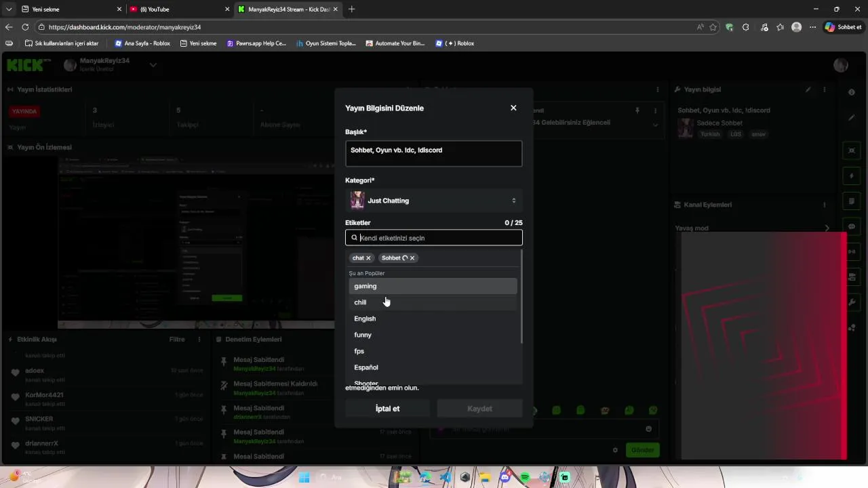Click the chat bubble icon in right sidebar

coord(852,226)
